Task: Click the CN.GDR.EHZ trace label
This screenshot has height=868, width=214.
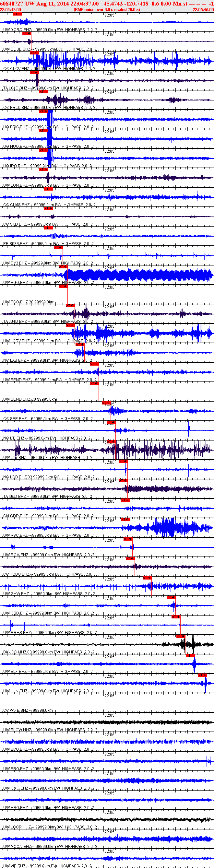Action: coord(49,516)
